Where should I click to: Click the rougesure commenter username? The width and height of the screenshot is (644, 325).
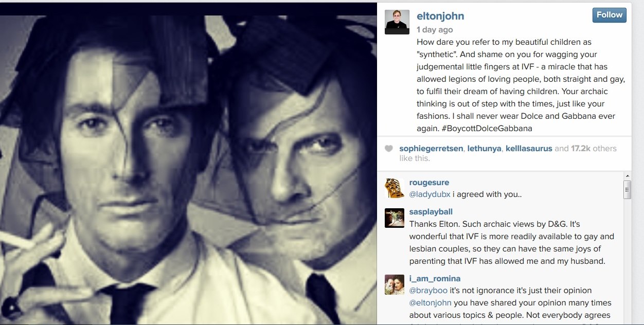click(429, 183)
